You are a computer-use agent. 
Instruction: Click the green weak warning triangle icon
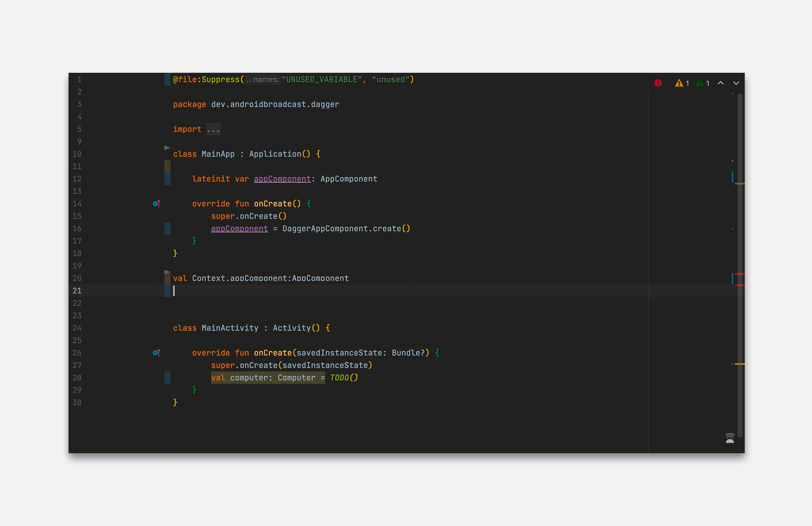click(700, 83)
